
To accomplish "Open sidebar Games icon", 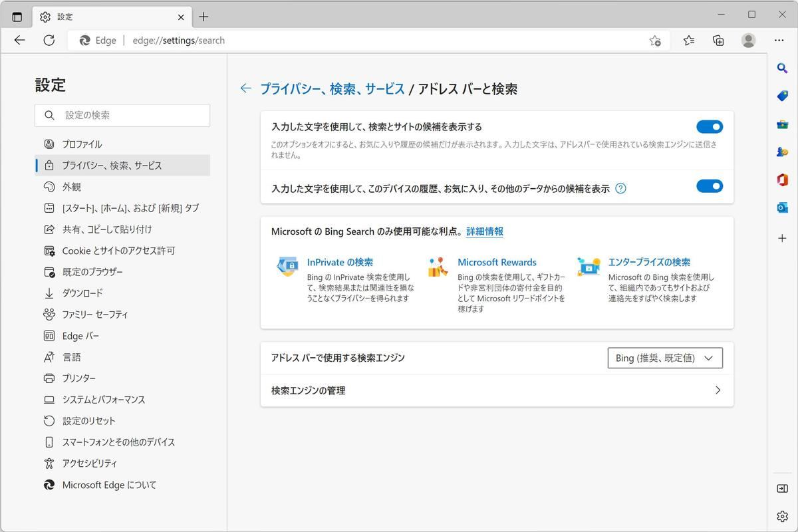I will tap(782, 152).
